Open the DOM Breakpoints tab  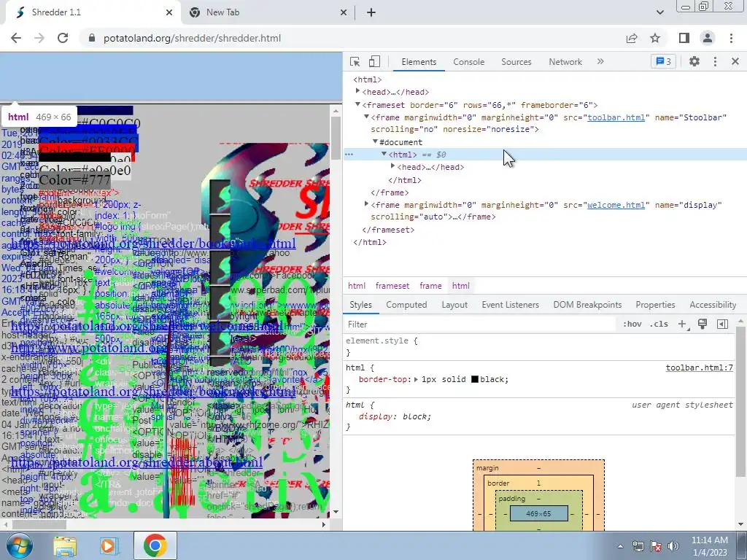tap(587, 305)
